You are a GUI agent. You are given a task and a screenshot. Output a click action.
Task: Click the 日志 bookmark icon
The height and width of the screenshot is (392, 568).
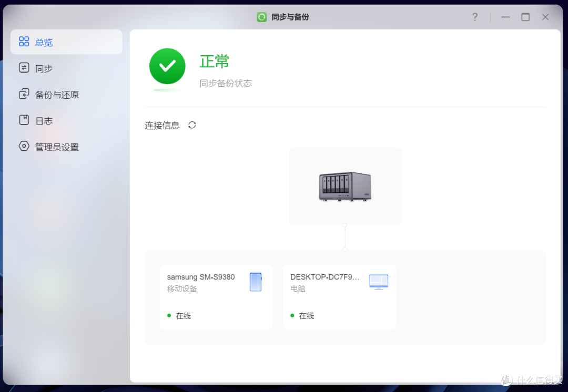(24, 120)
